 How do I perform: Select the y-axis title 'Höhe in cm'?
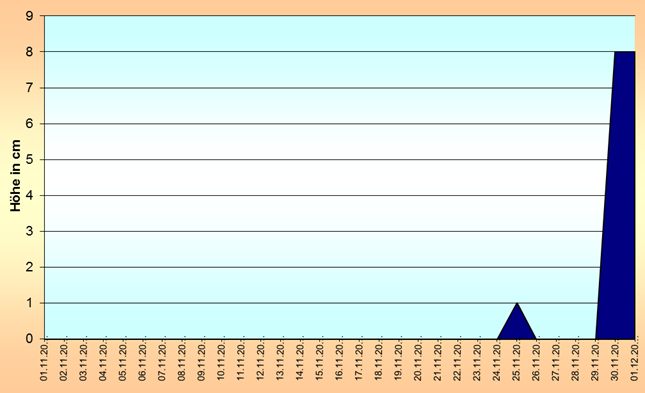[15, 176]
